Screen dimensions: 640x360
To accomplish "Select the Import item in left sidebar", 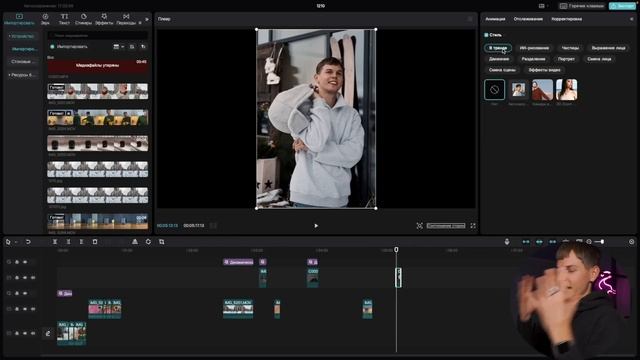I will tap(24, 49).
